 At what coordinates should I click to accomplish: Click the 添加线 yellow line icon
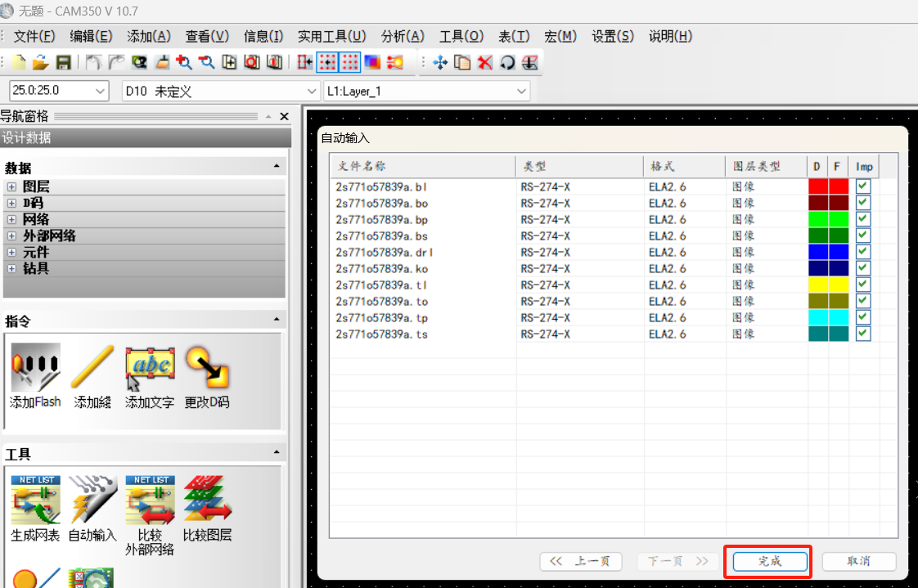click(92, 367)
